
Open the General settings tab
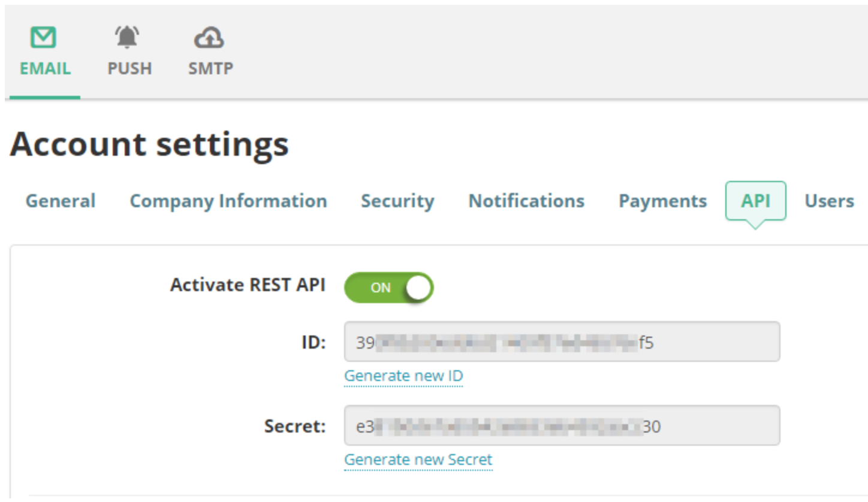coord(60,201)
